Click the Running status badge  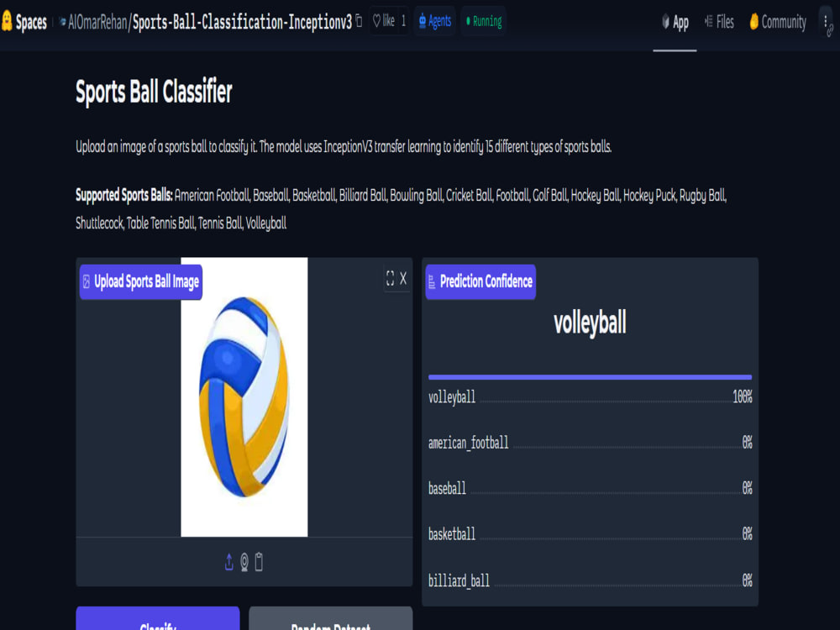[484, 22]
